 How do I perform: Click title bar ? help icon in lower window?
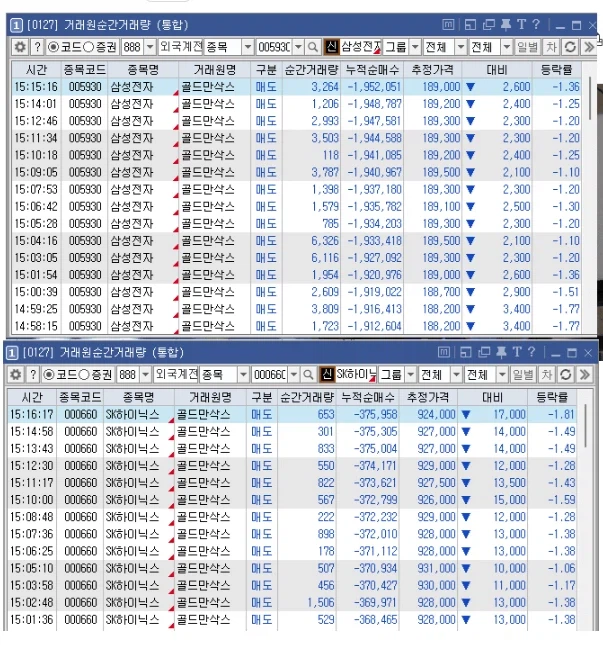click(531, 352)
